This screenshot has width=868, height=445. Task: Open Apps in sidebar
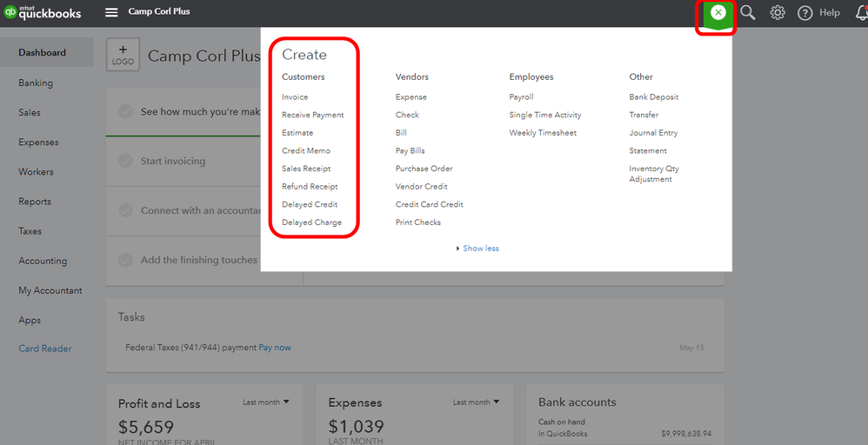coord(30,321)
